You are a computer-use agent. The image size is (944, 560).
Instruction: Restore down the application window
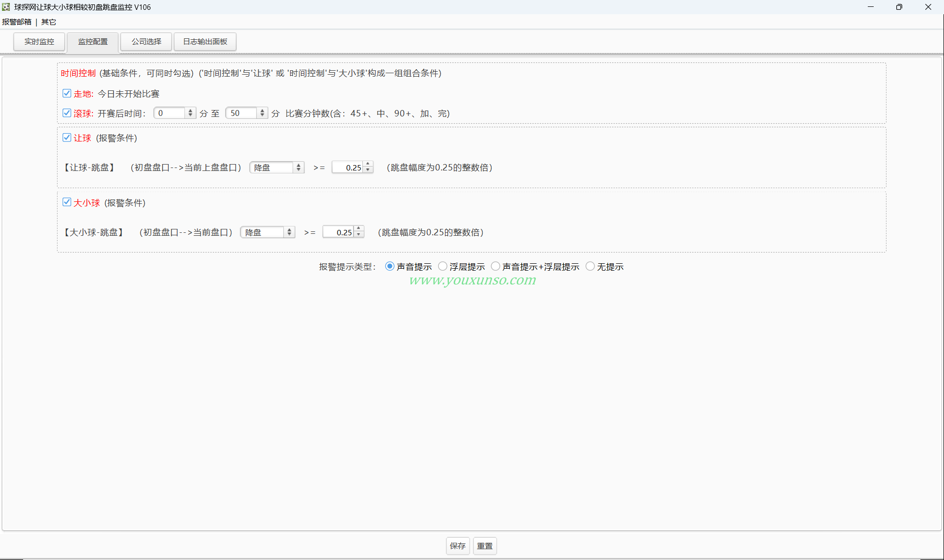[x=899, y=7]
